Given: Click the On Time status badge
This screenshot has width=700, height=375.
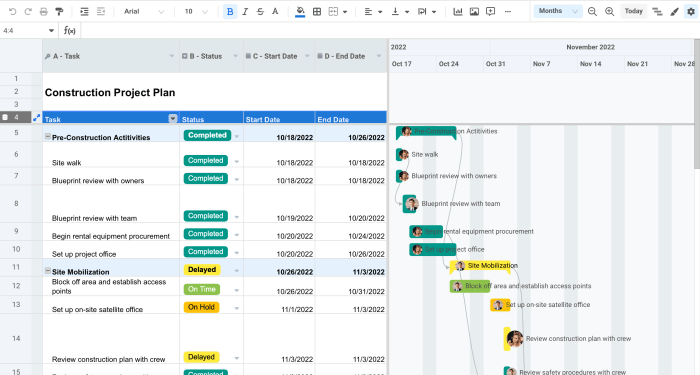Looking at the screenshot, I should (x=201, y=289).
